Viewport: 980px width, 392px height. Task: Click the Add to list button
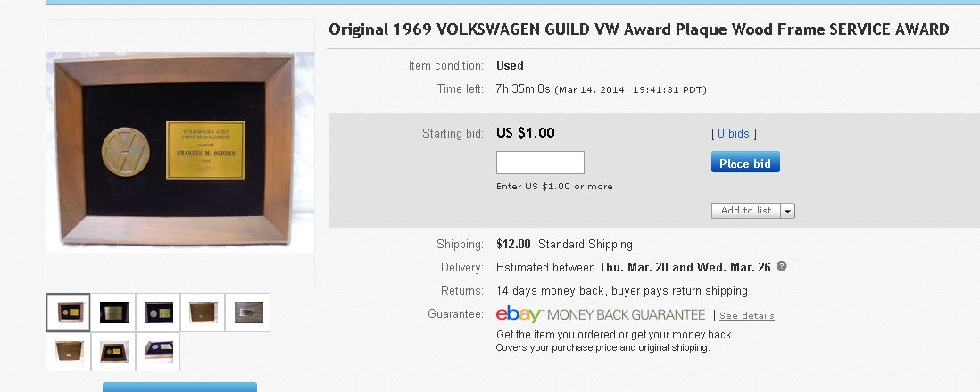[745, 211]
